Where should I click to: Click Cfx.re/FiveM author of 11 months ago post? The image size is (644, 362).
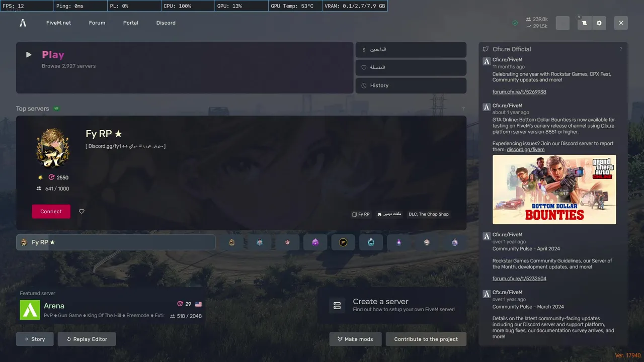point(507,60)
